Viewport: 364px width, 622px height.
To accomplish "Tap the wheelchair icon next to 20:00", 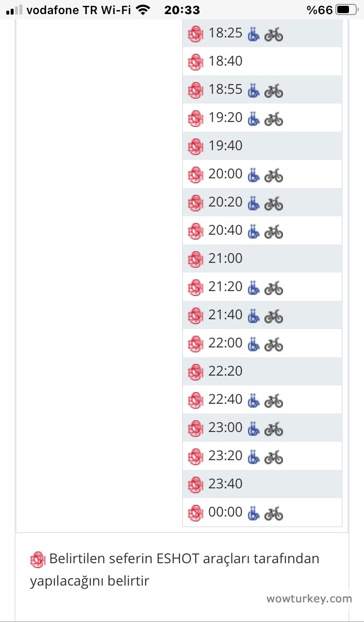I will click(x=253, y=175).
